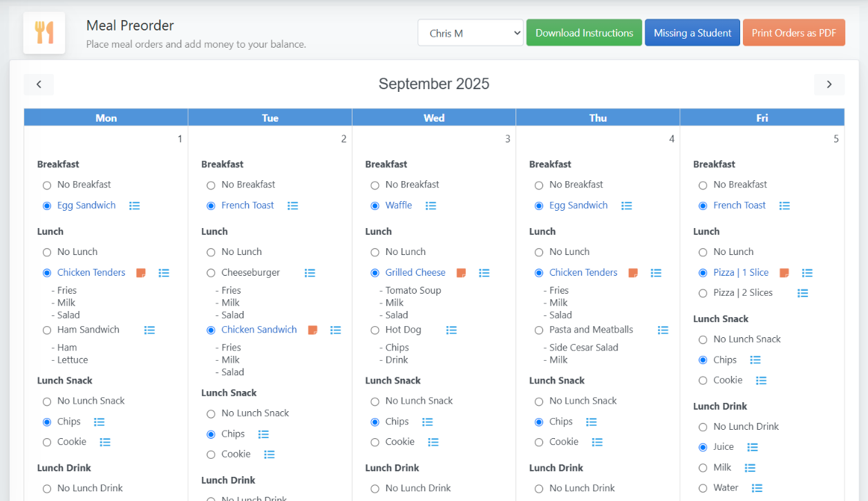Image resolution: width=868 pixels, height=501 pixels.
Task: Click the Download Instructions button
Action: point(583,32)
